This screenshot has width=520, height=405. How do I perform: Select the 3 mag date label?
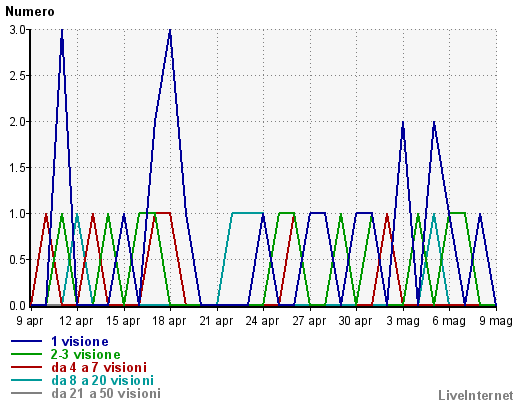pos(403,321)
